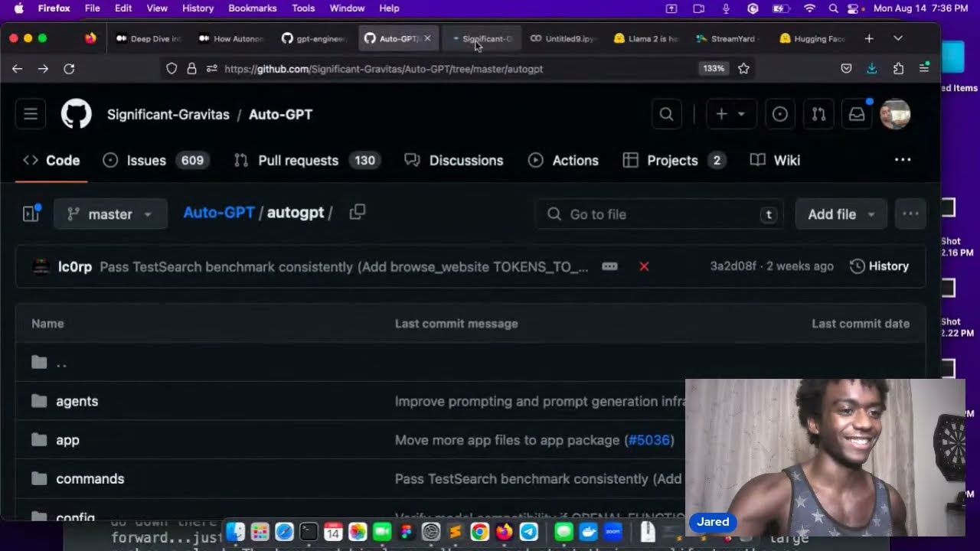
Task: Open master branch selector dropdown
Action: 110,214
